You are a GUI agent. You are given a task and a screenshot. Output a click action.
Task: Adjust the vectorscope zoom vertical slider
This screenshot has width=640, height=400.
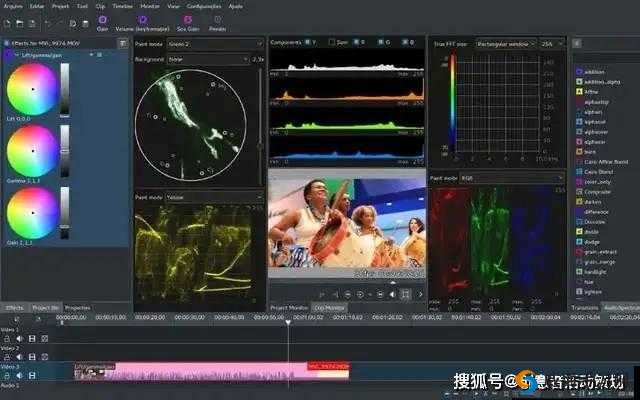click(260, 127)
